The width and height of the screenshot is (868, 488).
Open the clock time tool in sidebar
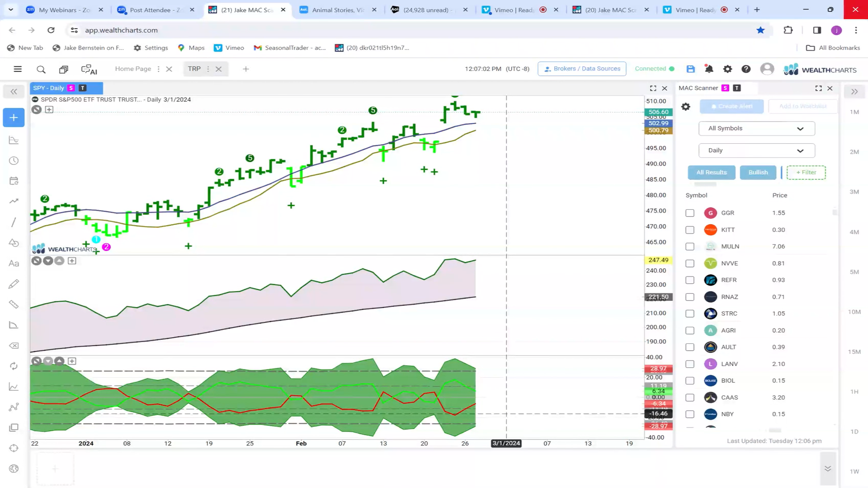(14, 161)
